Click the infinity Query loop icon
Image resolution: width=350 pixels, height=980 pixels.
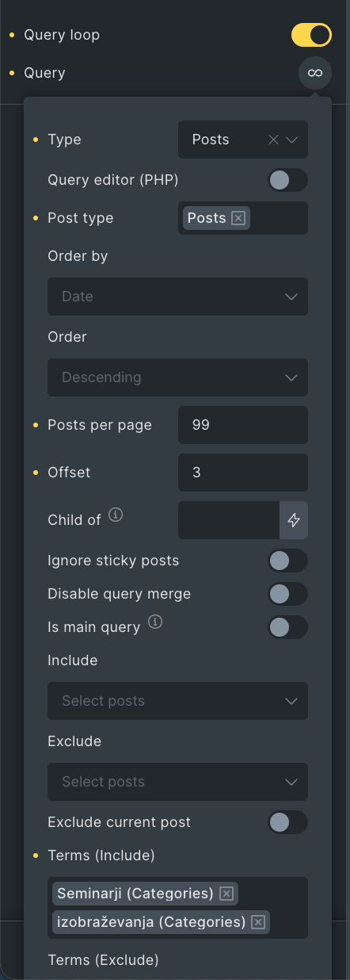tap(315, 73)
